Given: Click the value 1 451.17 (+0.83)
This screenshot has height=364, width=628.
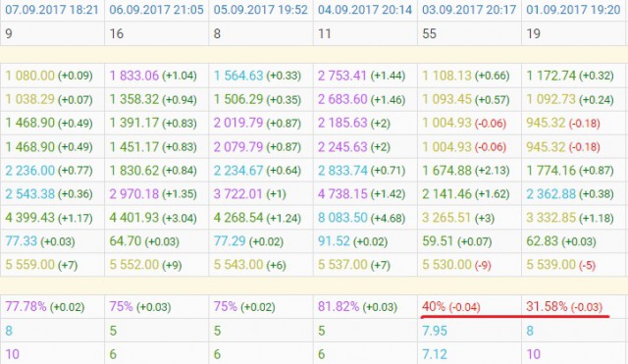Looking at the screenshot, I should point(153,147).
